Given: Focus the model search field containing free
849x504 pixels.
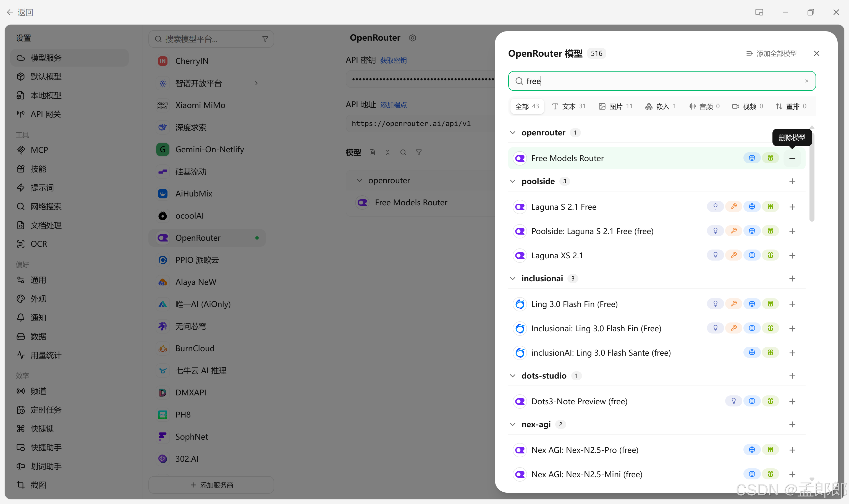Looking at the screenshot, I should [x=662, y=81].
